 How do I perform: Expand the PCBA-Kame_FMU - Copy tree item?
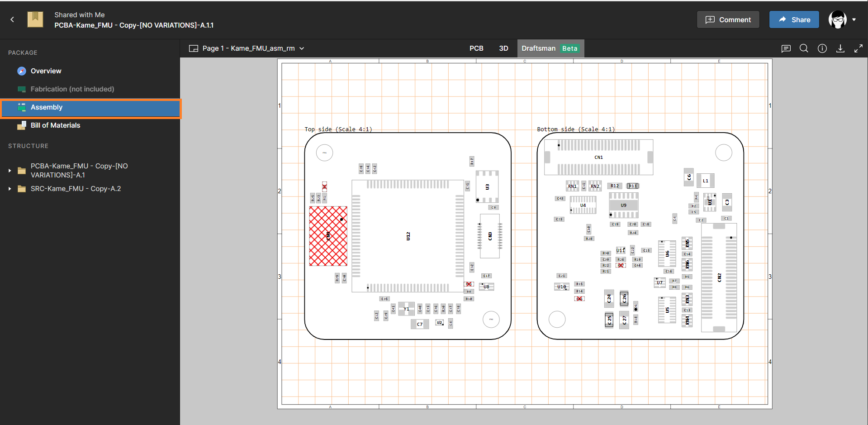point(10,170)
